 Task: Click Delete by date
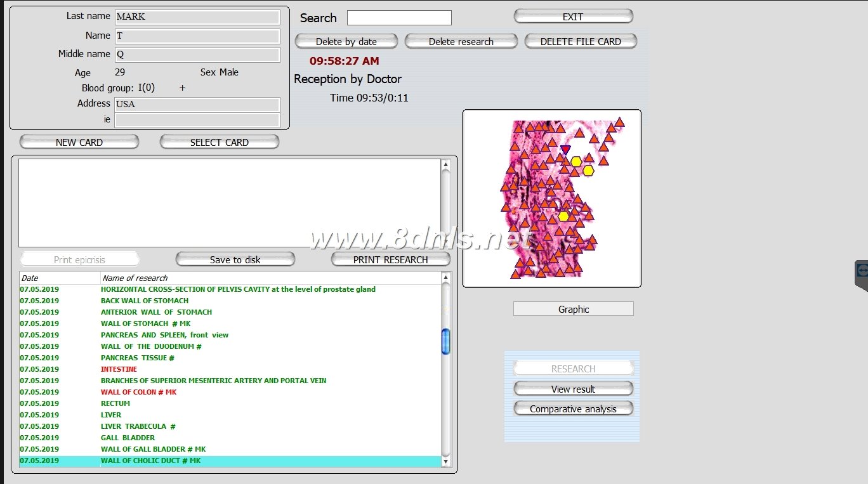coord(346,41)
